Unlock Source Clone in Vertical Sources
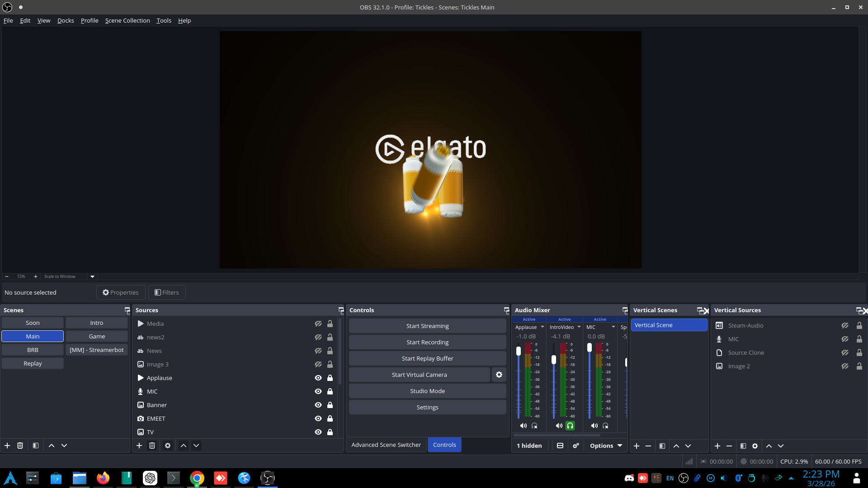The width and height of the screenshot is (868, 488). 859,352
